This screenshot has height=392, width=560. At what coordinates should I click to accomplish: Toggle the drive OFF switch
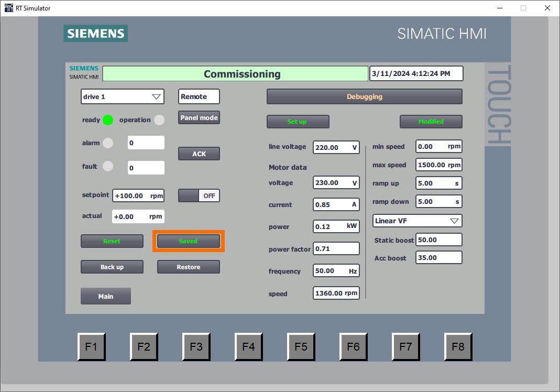(x=199, y=195)
